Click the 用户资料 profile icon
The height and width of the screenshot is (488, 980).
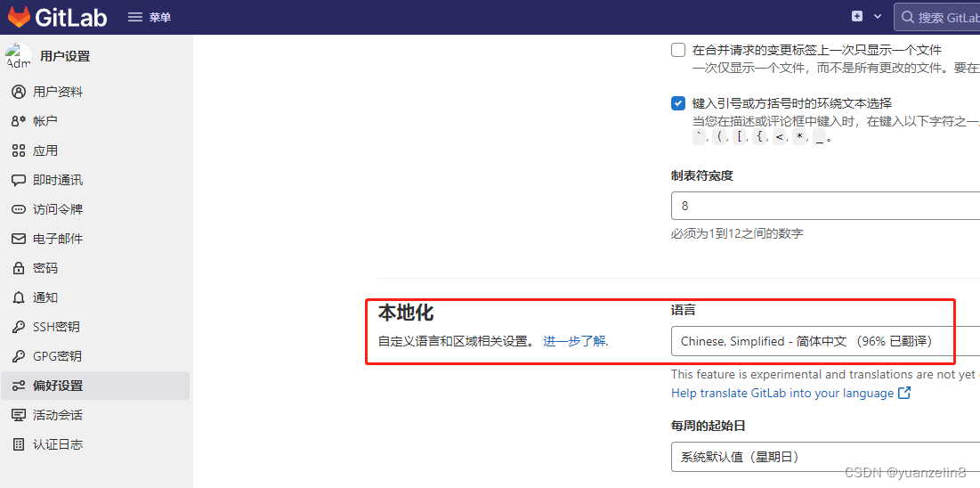[x=19, y=92]
